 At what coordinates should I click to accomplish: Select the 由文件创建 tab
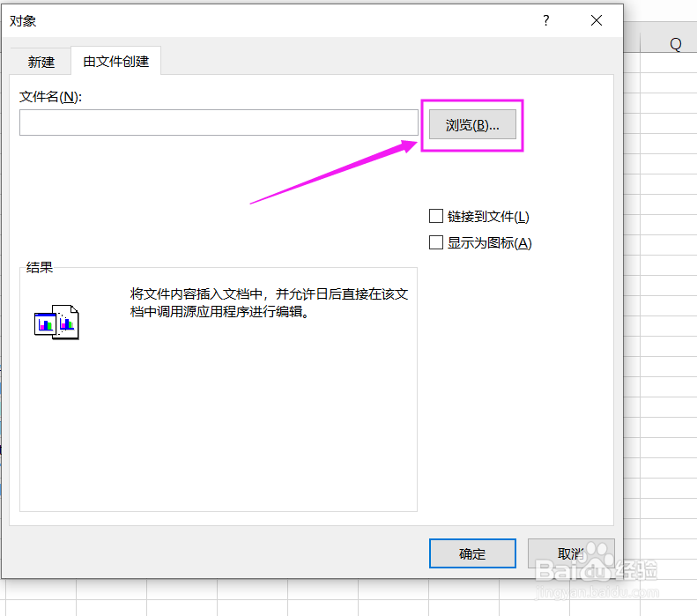(116, 61)
